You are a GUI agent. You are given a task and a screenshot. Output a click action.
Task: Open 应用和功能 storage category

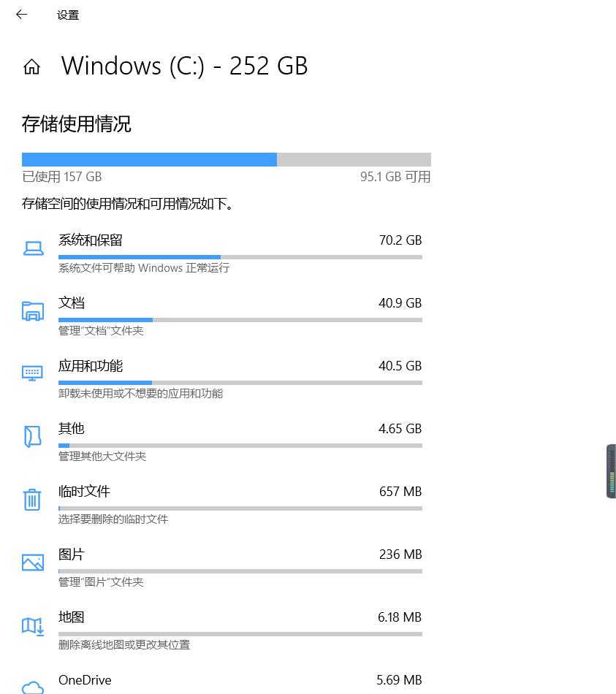coord(91,366)
